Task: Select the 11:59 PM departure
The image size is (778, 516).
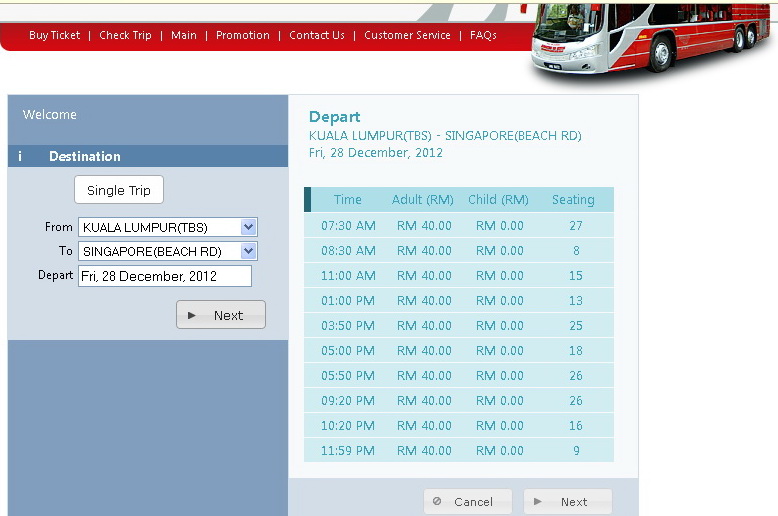Action: click(459, 451)
